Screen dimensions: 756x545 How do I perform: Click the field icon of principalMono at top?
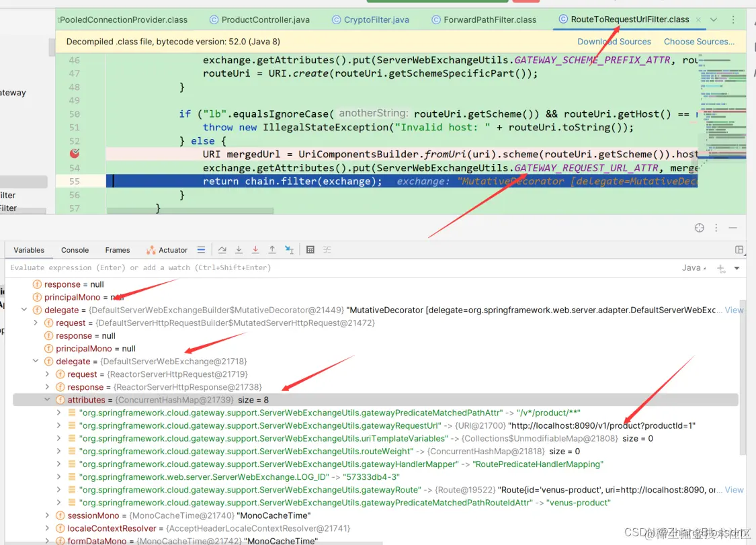tap(37, 297)
